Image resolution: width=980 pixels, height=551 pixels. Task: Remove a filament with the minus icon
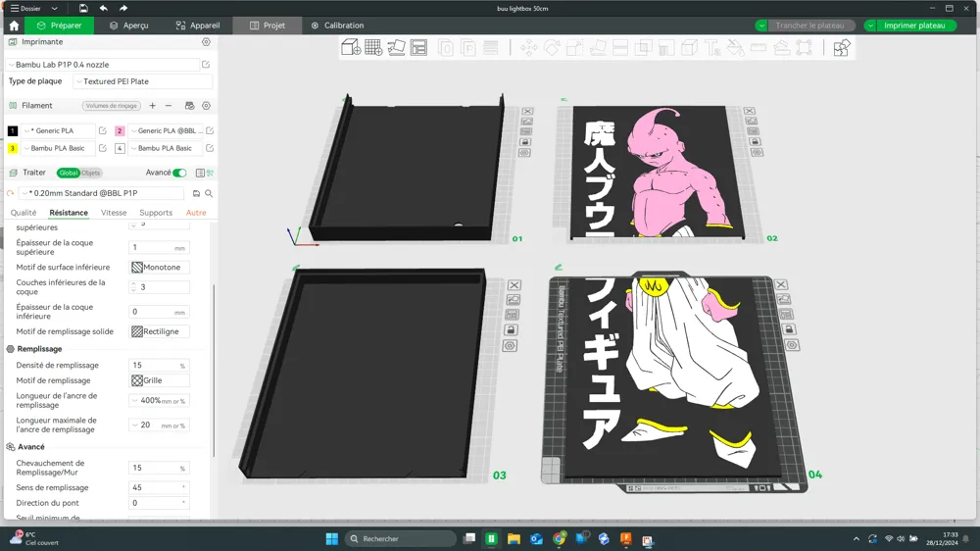[x=169, y=106]
